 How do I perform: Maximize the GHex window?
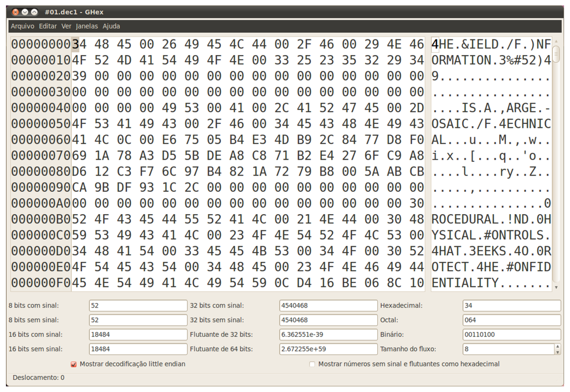click(35, 12)
